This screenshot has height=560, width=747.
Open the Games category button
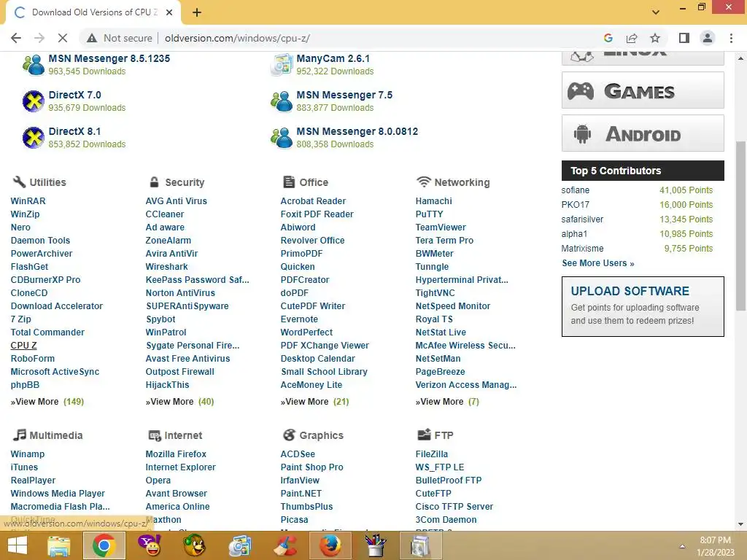pyautogui.click(x=643, y=90)
